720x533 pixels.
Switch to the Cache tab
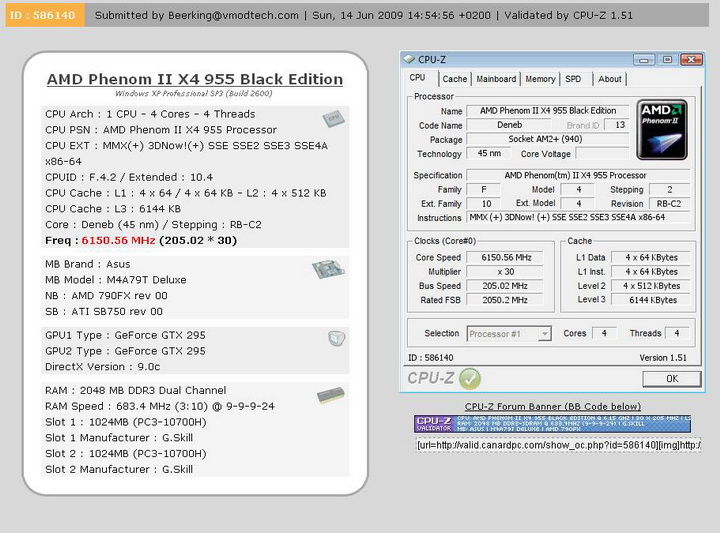tap(455, 79)
